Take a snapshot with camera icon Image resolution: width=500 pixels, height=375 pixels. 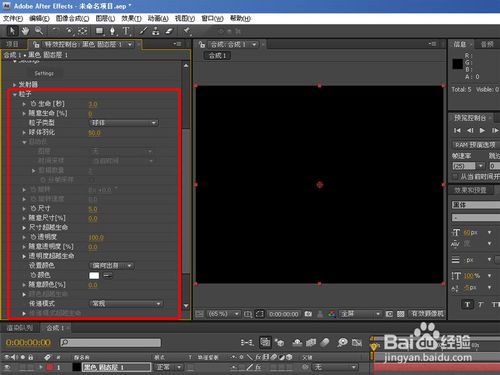click(308, 314)
